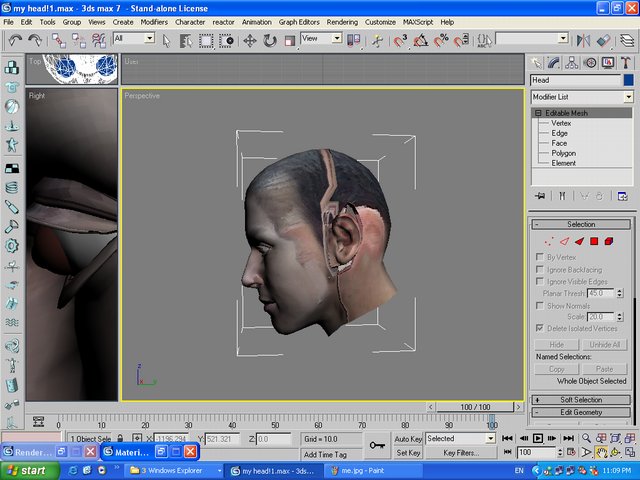Activate Polygon sub-object red square icon
Screen dimensions: 640x480
[594, 241]
